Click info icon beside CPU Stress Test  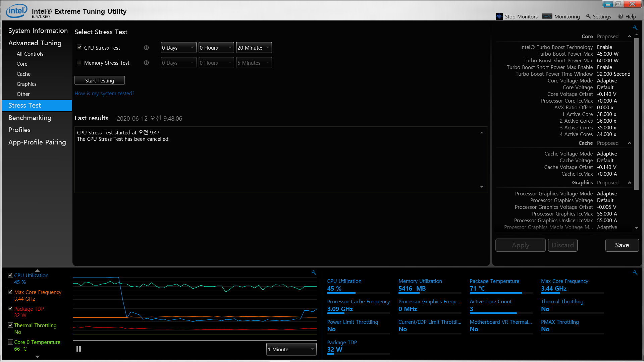(146, 48)
